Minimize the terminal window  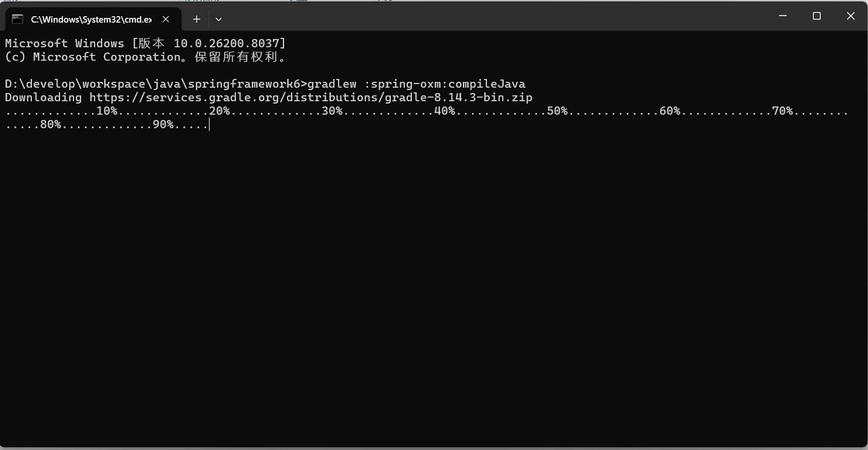[x=783, y=16]
